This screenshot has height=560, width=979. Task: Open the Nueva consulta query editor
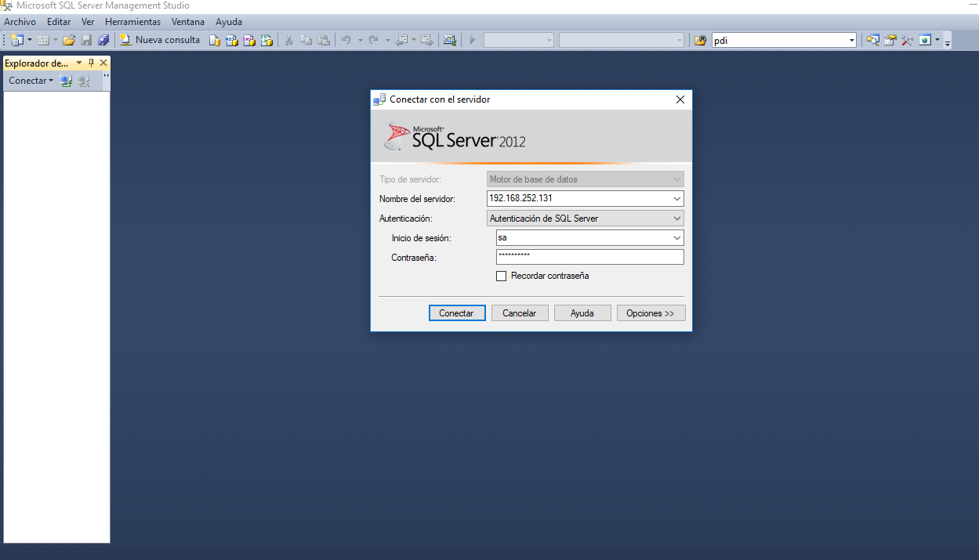[160, 39]
